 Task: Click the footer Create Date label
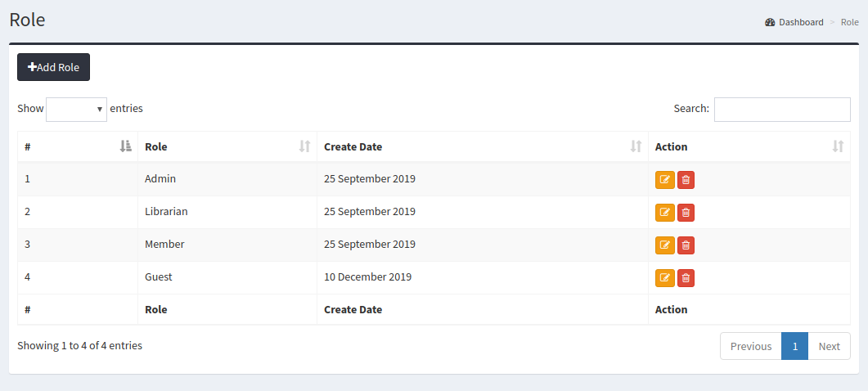(x=353, y=309)
